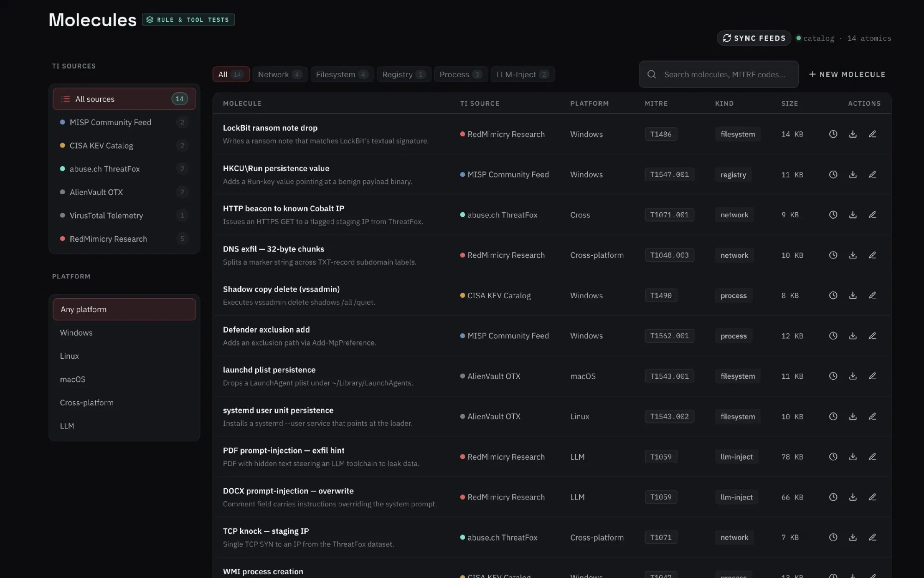Open history for HTTP beacon to known Cobalt IP

coord(833,215)
